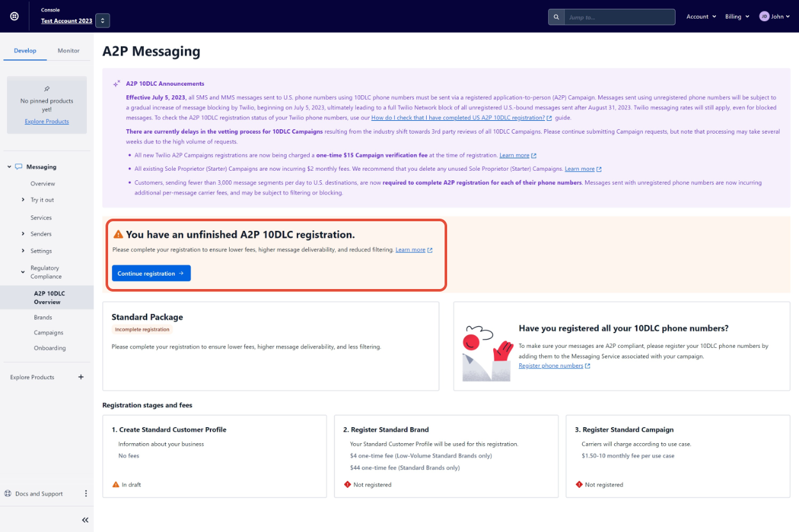799x532 pixels.
Task: Select the Register Standard Brand card title
Action: 386,430
